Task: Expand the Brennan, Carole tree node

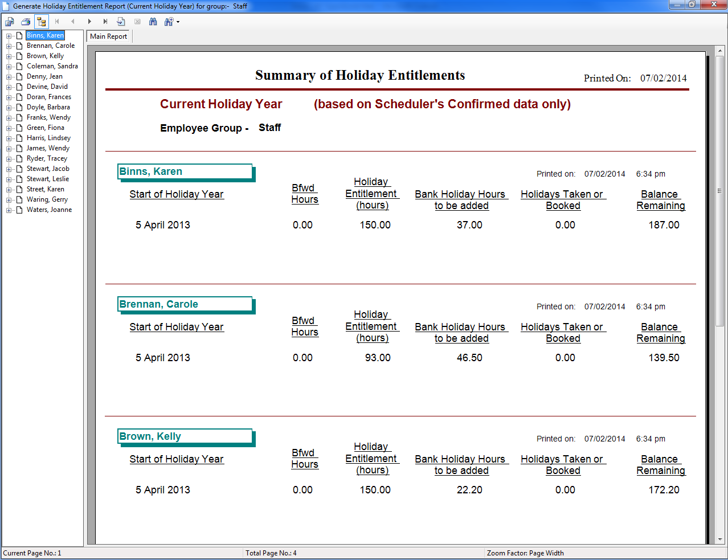Action: click(x=9, y=46)
